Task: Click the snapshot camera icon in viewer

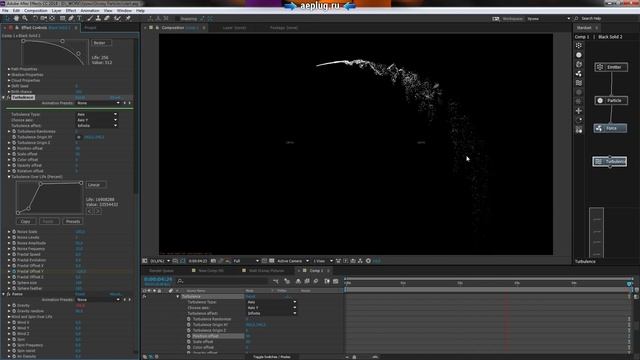Action: (x=213, y=261)
